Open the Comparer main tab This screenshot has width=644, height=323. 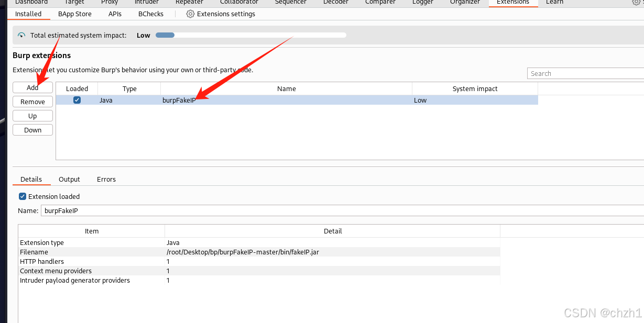coord(380,3)
